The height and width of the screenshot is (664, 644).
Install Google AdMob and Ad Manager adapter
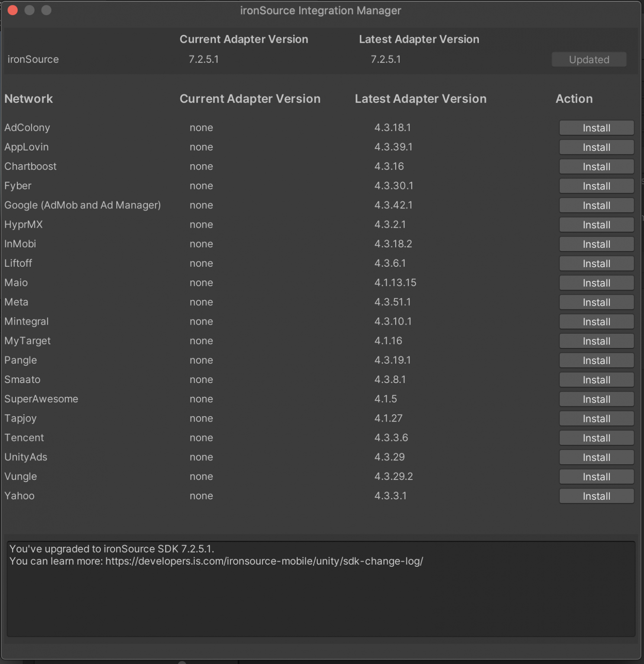596,206
